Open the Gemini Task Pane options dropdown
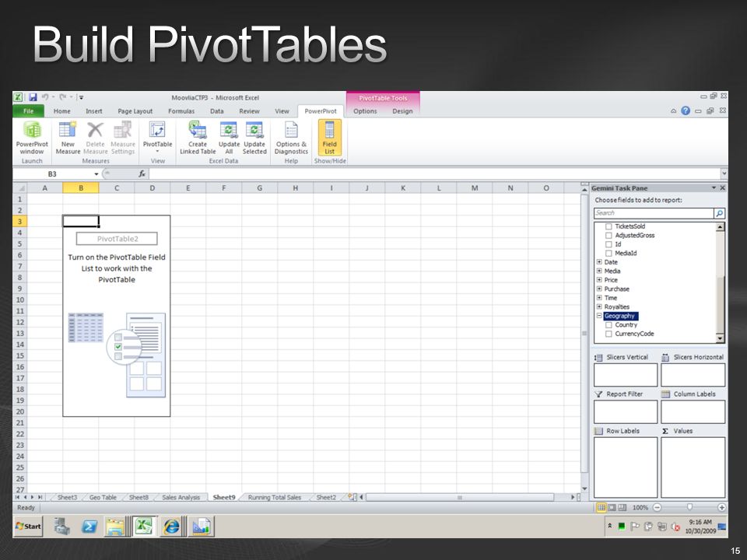This screenshot has height=560, width=747. click(714, 188)
